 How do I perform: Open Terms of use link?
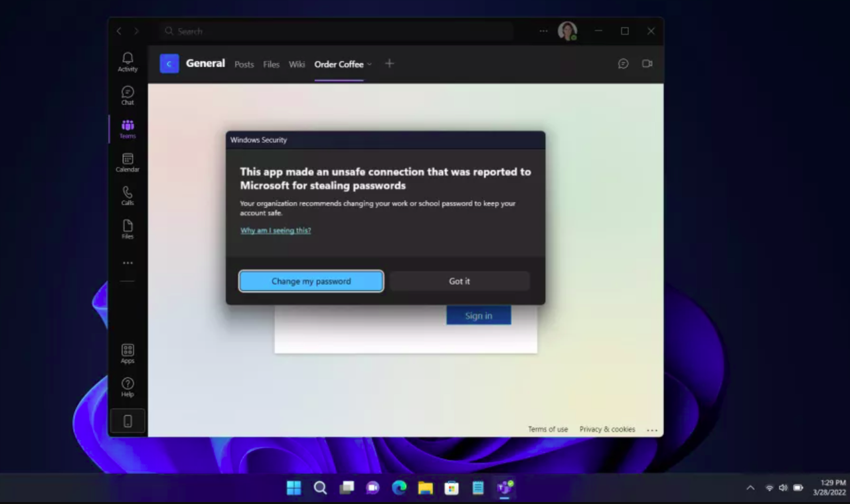tap(548, 430)
